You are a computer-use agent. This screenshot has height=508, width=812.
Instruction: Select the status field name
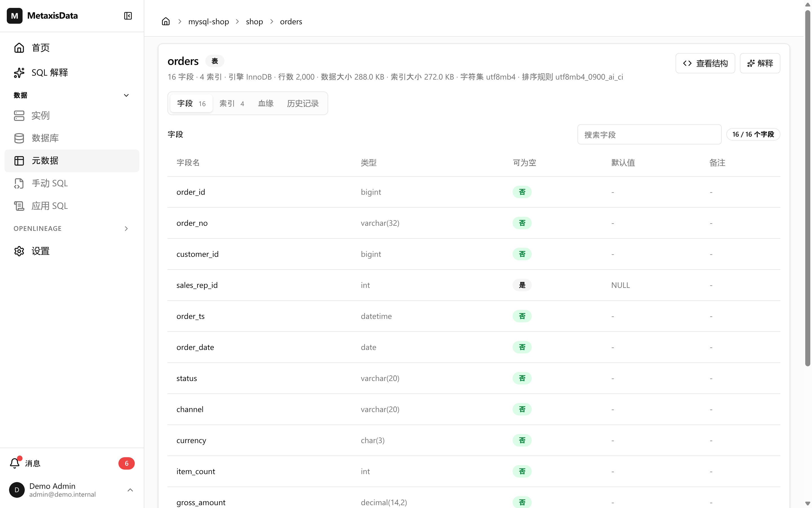(x=187, y=378)
